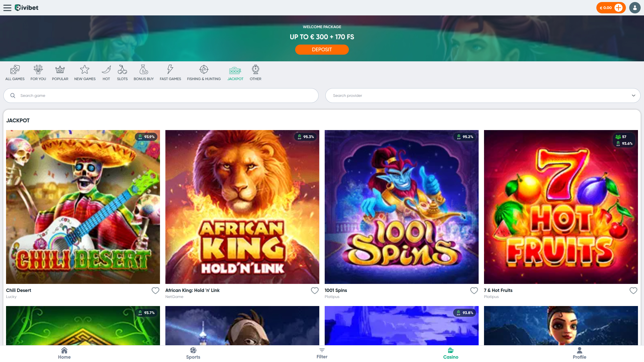Image resolution: width=644 pixels, height=362 pixels.
Task: Add African King: Hold 'n' Link to favorites
Action: tap(314, 290)
